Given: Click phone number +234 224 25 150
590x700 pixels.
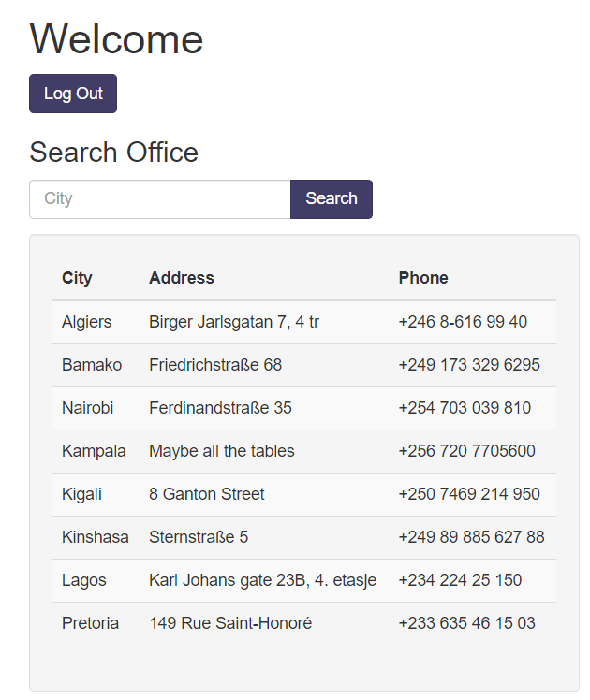Looking at the screenshot, I should pos(460,580).
